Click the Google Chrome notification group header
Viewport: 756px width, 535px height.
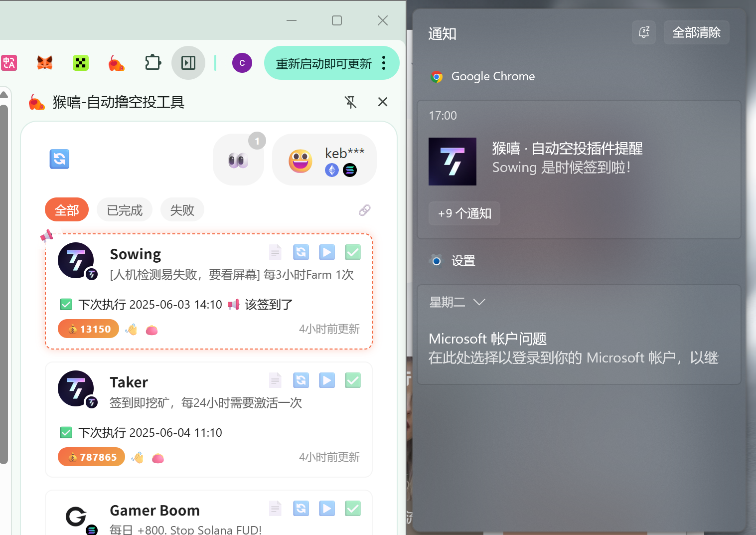coord(483,77)
